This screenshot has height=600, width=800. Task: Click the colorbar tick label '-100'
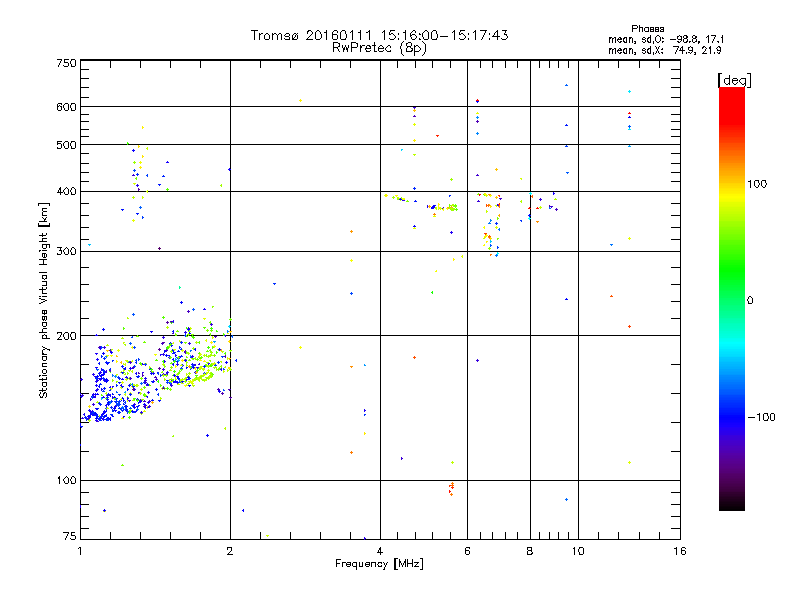coord(761,417)
